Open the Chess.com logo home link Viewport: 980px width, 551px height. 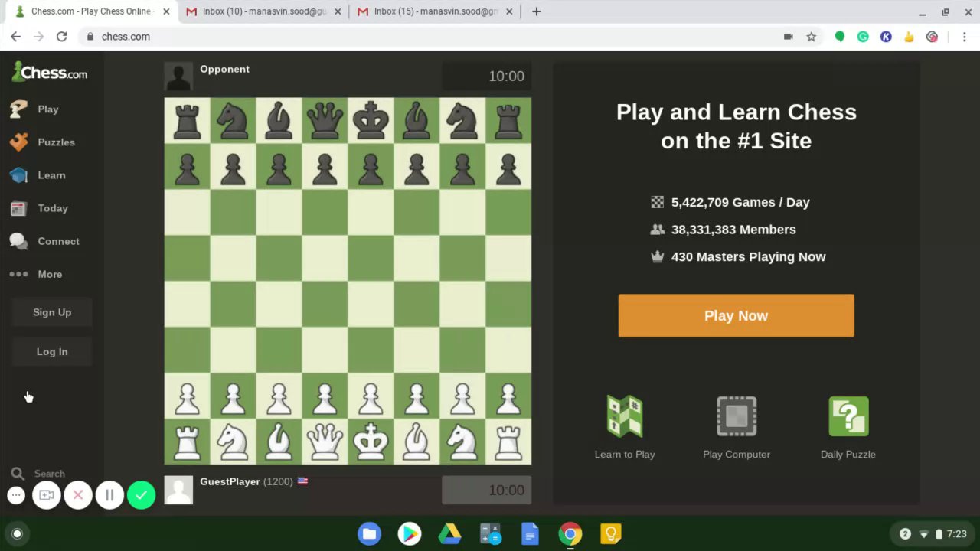pyautogui.click(x=50, y=73)
